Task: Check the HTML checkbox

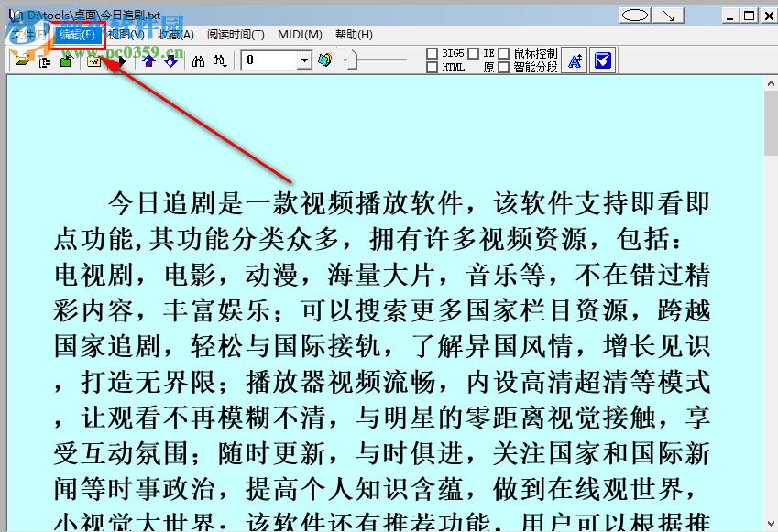Action: tap(431, 66)
